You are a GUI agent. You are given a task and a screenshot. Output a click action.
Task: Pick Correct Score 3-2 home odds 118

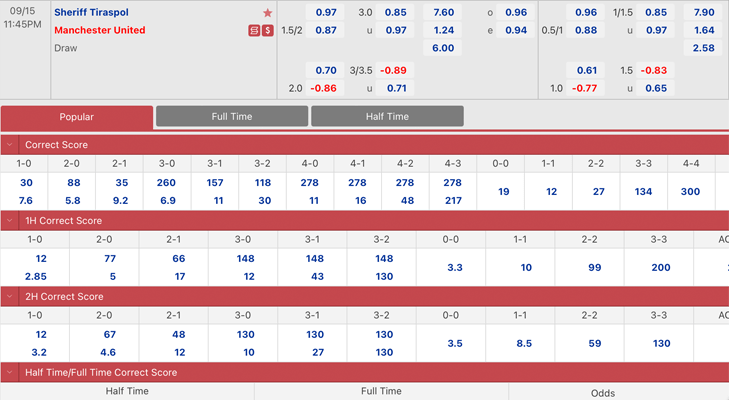(263, 183)
